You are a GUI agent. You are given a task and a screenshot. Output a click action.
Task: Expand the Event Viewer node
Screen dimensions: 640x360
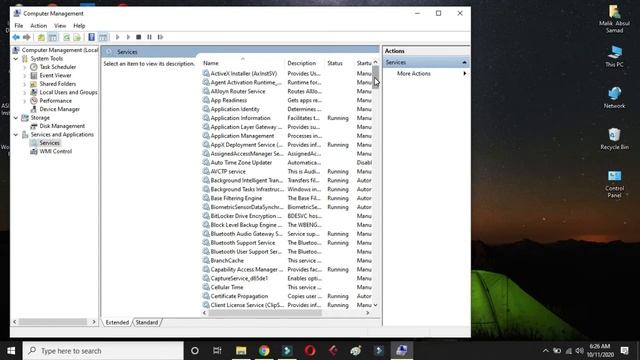[25, 76]
